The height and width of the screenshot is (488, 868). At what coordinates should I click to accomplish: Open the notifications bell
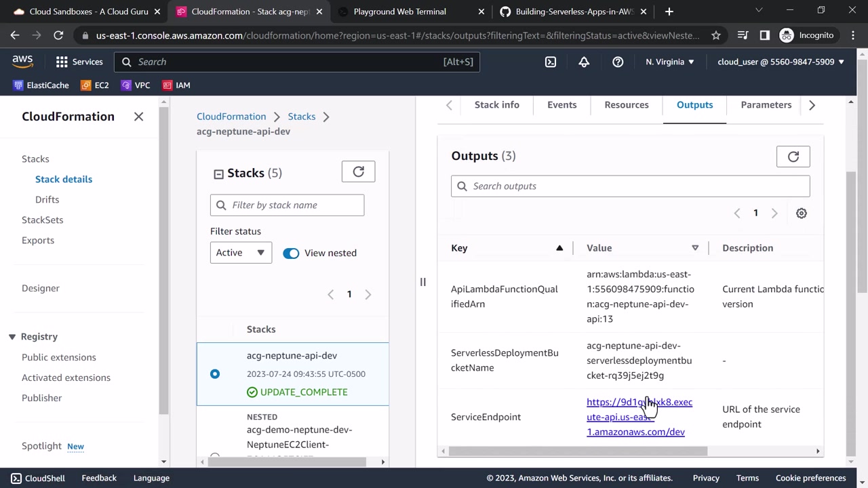(584, 62)
